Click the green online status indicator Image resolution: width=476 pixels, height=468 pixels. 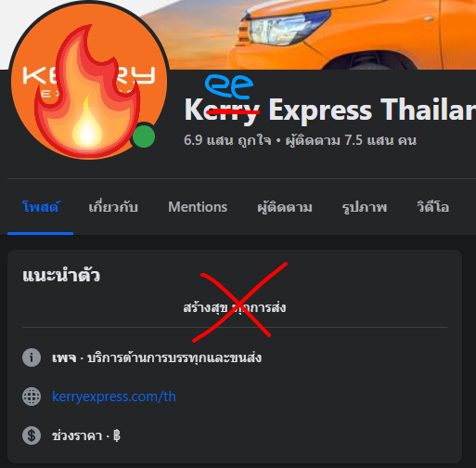[x=144, y=136]
